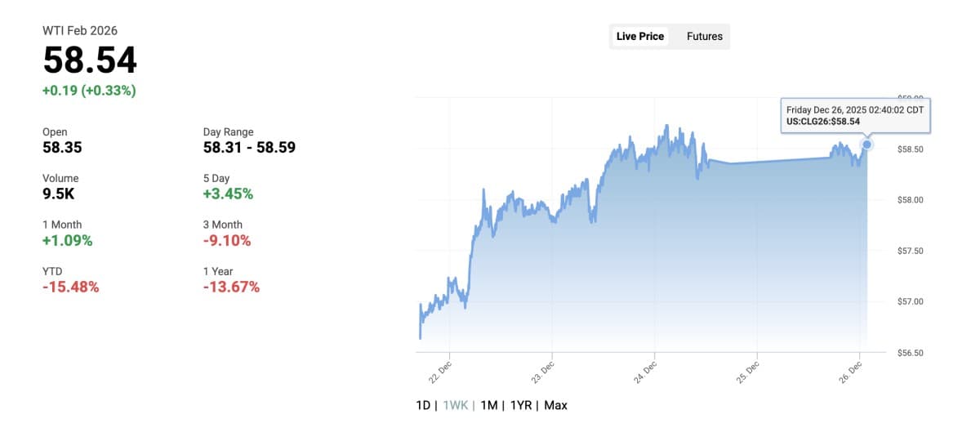
Task: Click the blue data point marker on chart
Action: tap(866, 145)
